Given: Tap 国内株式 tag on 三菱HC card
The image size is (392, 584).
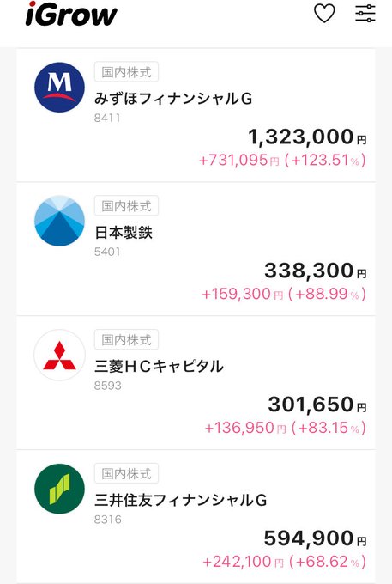Looking at the screenshot, I should tap(126, 340).
